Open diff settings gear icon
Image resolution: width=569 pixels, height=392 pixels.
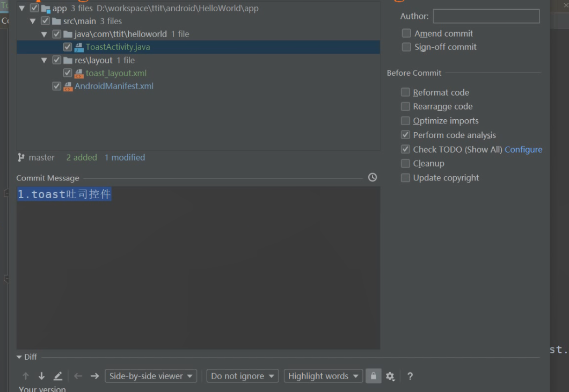pos(390,376)
